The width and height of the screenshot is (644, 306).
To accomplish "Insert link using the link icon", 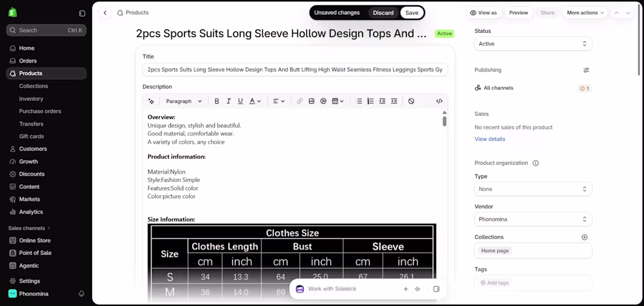I will tap(300, 101).
